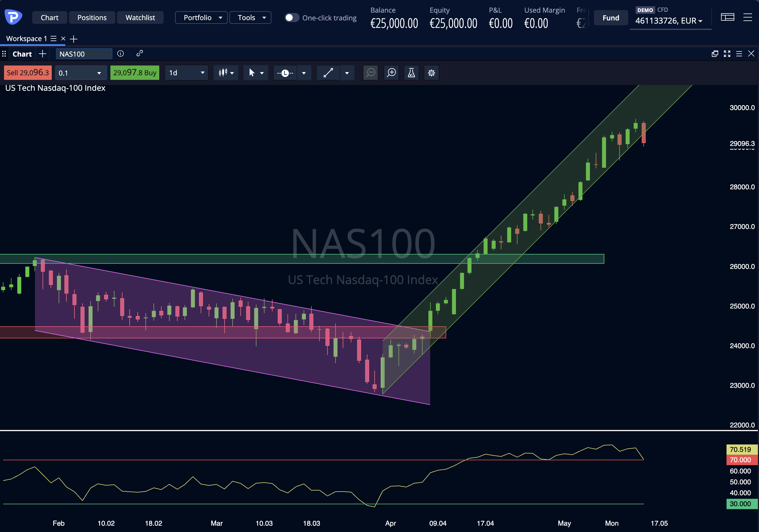This screenshot has width=759, height=532.
Task: Add a new workspace
Action: click(x=74, y=39)
